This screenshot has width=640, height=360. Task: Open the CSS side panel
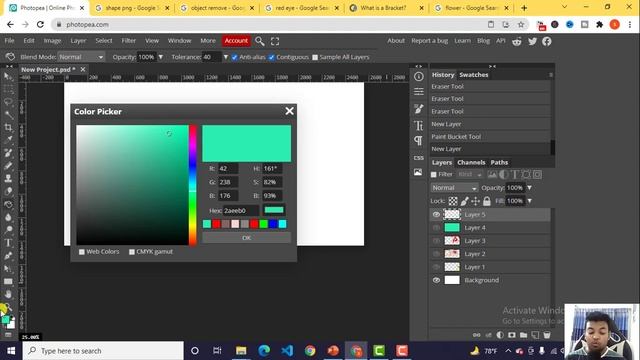tap(418, 158)
